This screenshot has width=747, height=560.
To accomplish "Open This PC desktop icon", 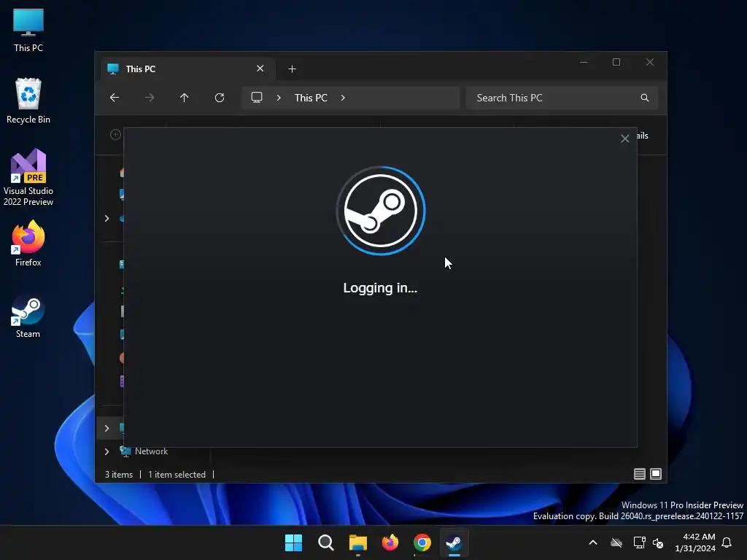I will click(28, 30).
